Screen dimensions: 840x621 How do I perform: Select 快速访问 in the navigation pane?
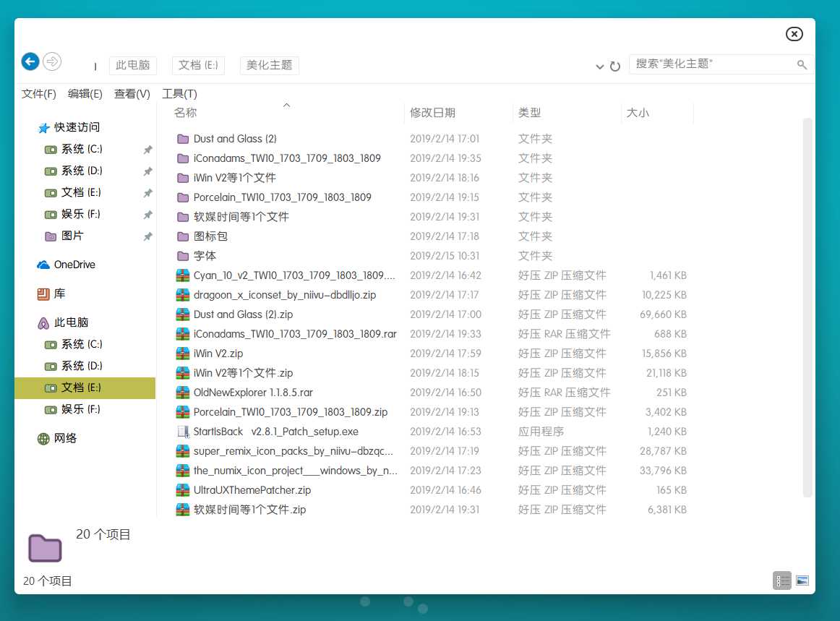click(77, 127)
